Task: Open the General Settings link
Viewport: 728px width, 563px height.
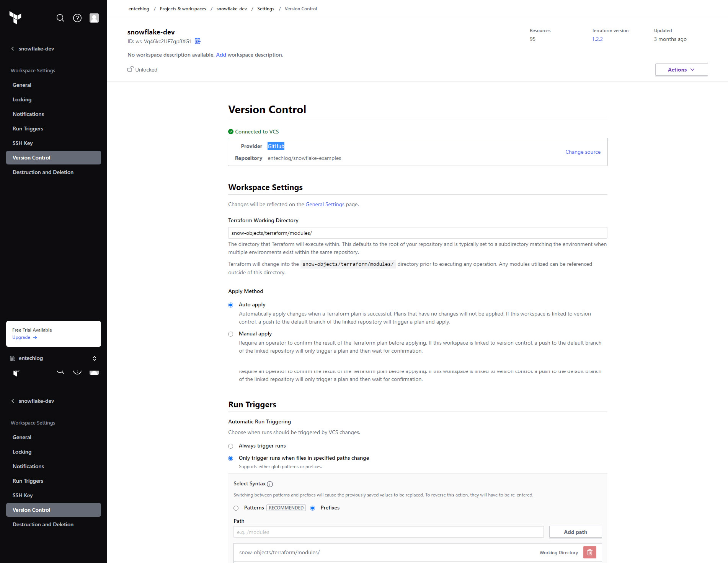Action: point(325,204)
